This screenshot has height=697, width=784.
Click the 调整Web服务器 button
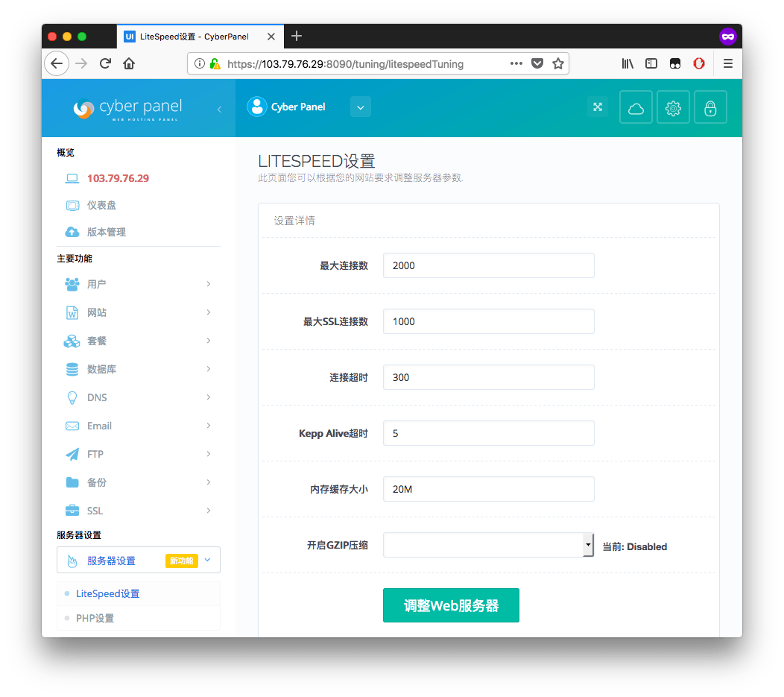pos(451,605)
